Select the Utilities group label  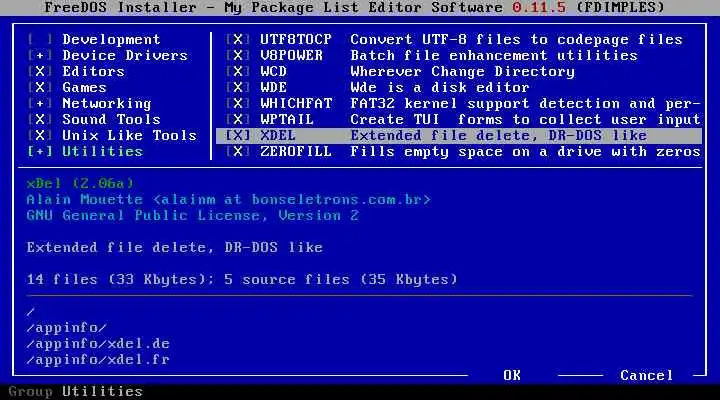(x=102, y=152)
